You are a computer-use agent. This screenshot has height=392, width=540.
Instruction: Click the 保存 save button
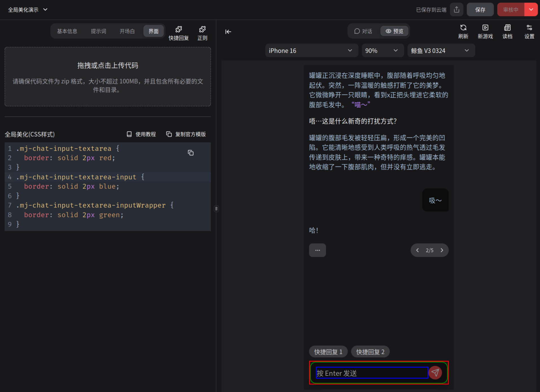point(480,10)
